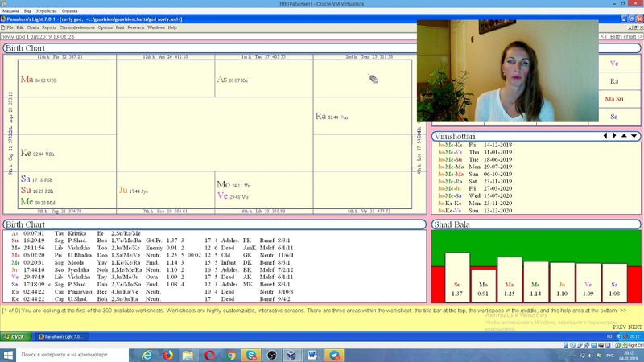Open Google Chrome from the taskbar
Image resolution: width=644 pixels, height=362 pixels.
[230, 355]
